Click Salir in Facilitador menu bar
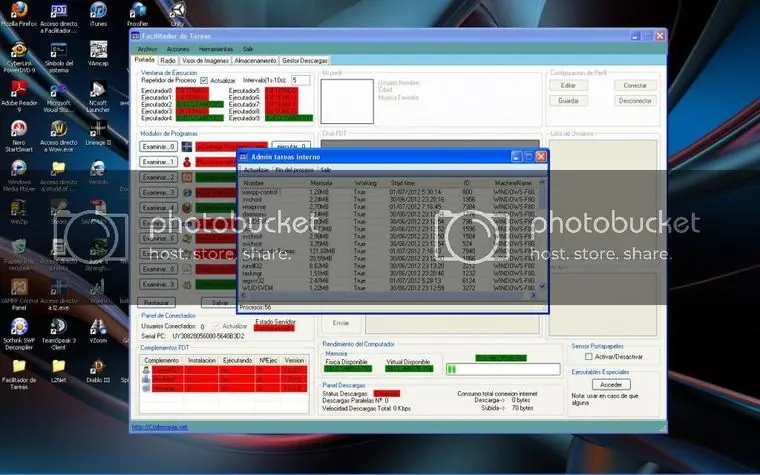Image resolution: width=760 pixels, height=475 pixels. (x=248, y=49)
